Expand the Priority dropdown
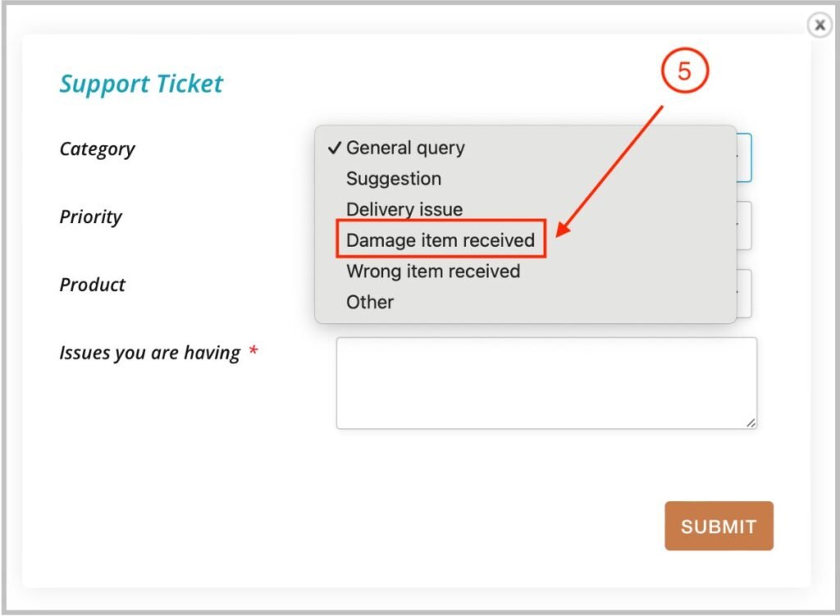 743,226
